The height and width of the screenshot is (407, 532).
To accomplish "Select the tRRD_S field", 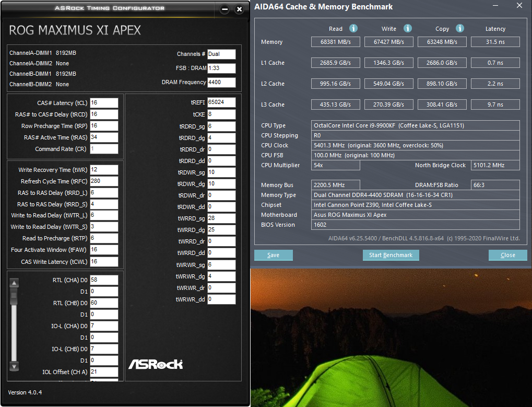I will click(x=104, y=204).
